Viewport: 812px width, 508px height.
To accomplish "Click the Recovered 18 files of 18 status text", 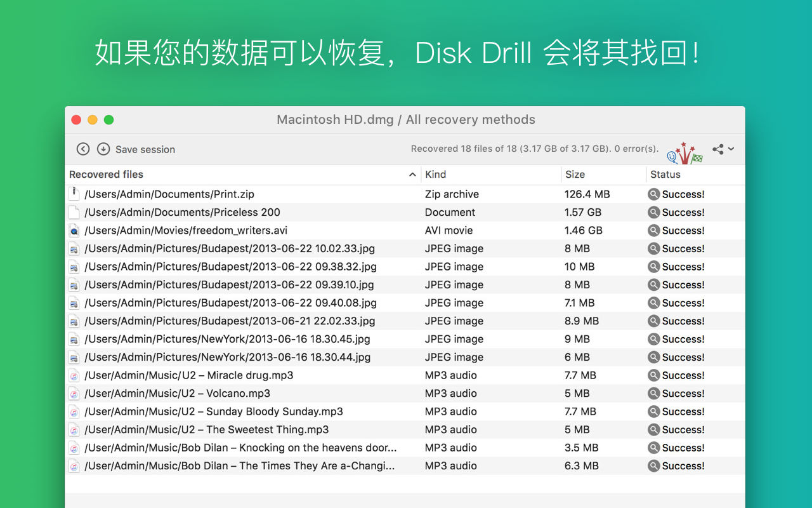I will 535,149.
